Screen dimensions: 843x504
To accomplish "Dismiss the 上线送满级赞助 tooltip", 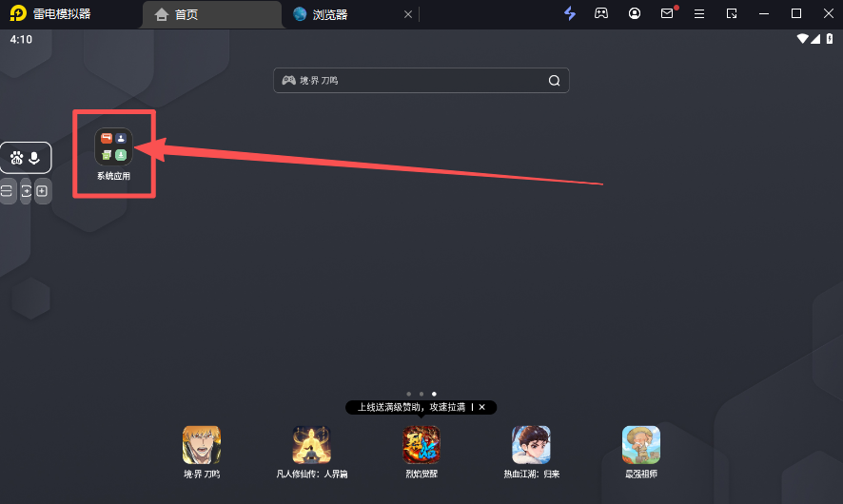I will click(482, 407).
